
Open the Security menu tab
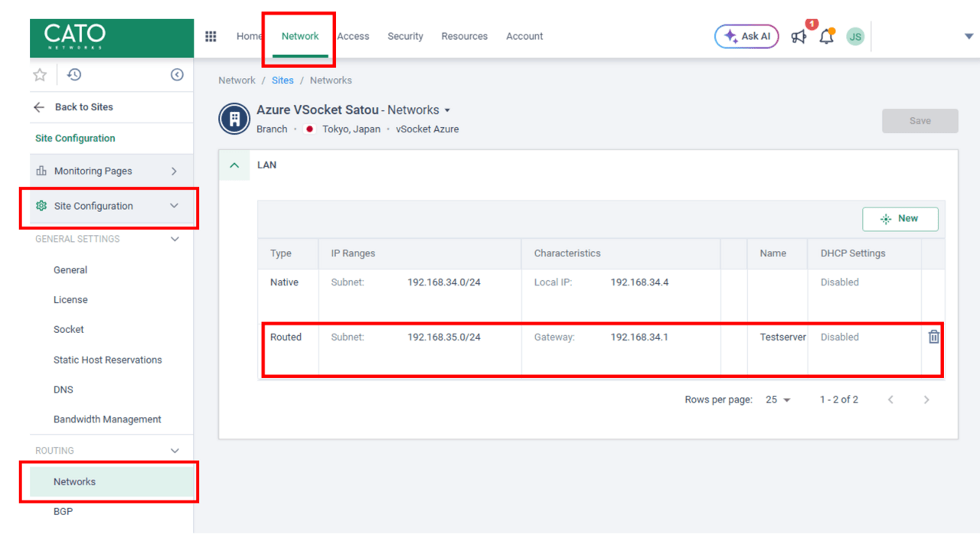[405, 36]
